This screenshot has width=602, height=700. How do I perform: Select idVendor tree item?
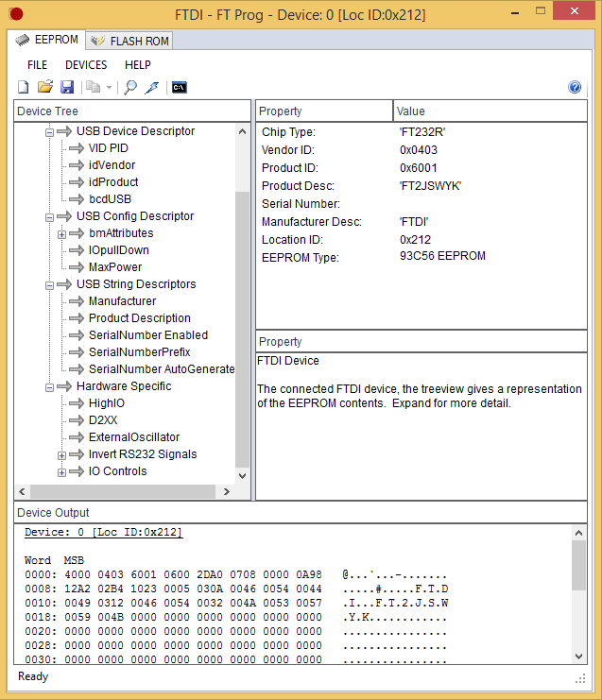point(112,165)
